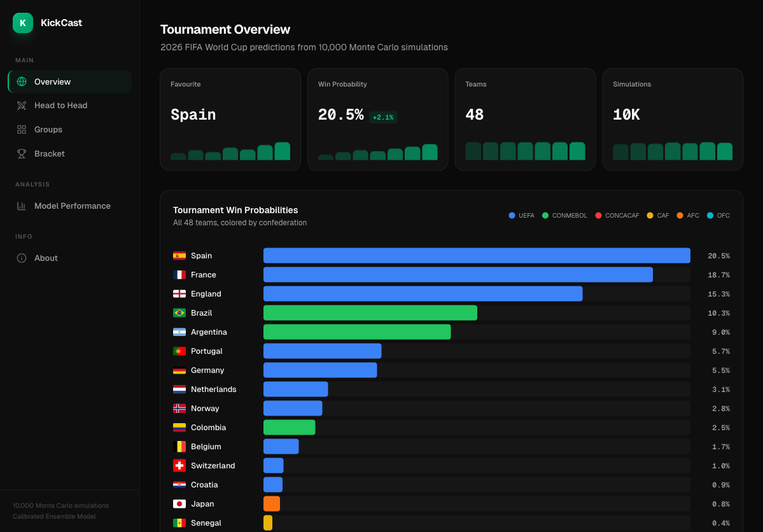Click the CAF legend yellow dot
The image size is (763, 532).
coord(650,216)
